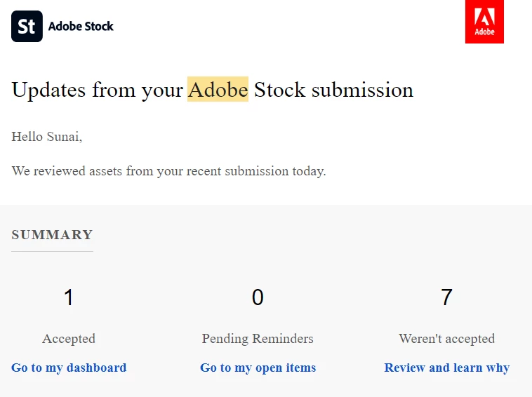Screen dimensions: 532x397
Task: Click the Adobe Stock wordmark text
Action: (x=81, y=27)
